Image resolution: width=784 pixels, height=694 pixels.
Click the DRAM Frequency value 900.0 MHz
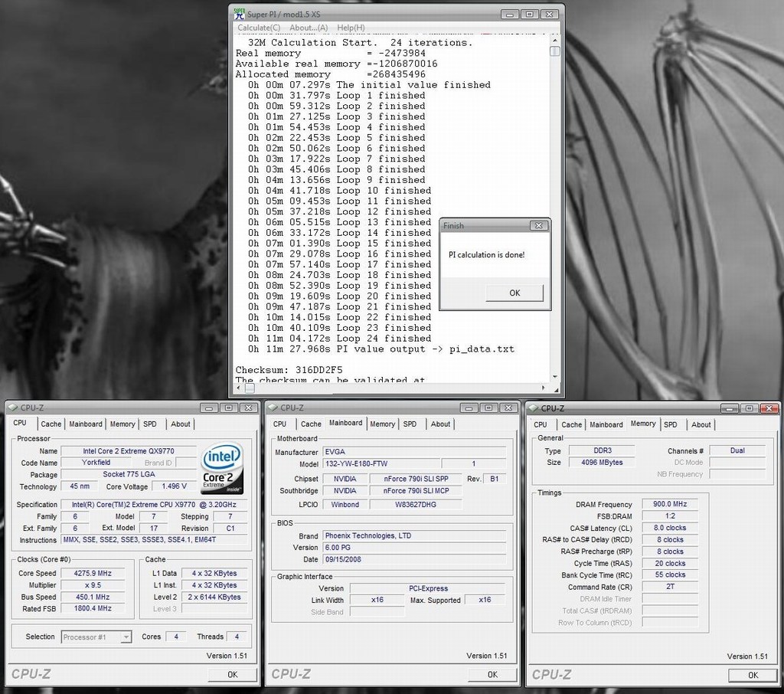670,504
